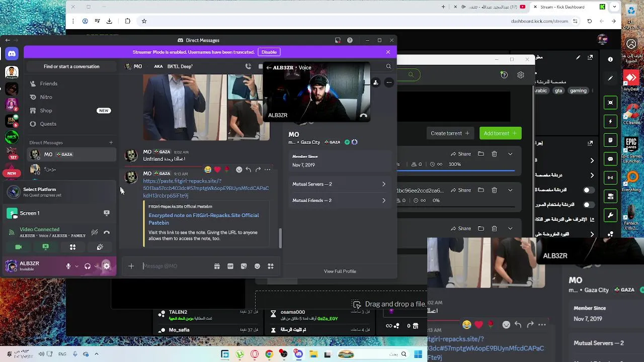Open the apps launcher in message bar
Image resolution: width=644 pixels, height=362 pixels.
[x=271, y=266]
